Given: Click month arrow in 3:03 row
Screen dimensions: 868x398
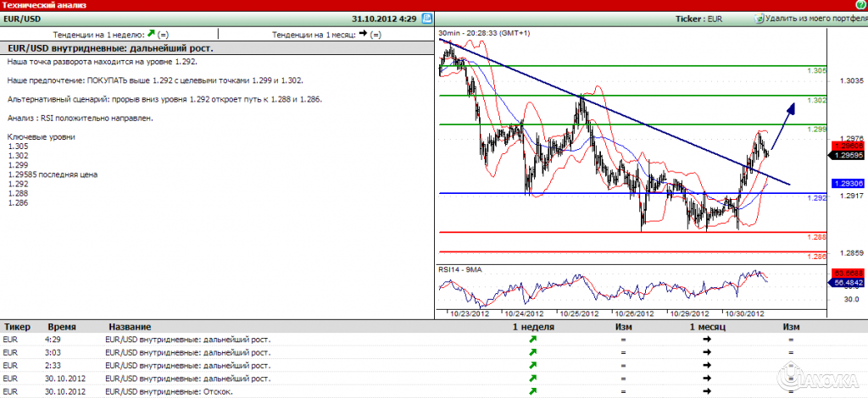Looking at the screenshot, I should click(x=707, y=352).
